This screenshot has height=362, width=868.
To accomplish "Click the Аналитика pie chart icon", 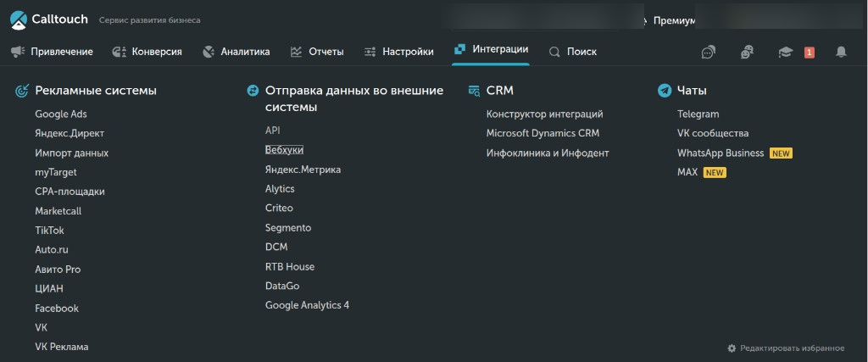I will [x=209, y=52].
